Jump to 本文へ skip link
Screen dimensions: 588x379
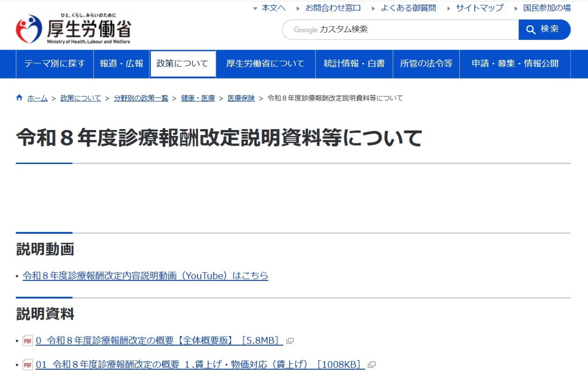(x=273, y=8)
